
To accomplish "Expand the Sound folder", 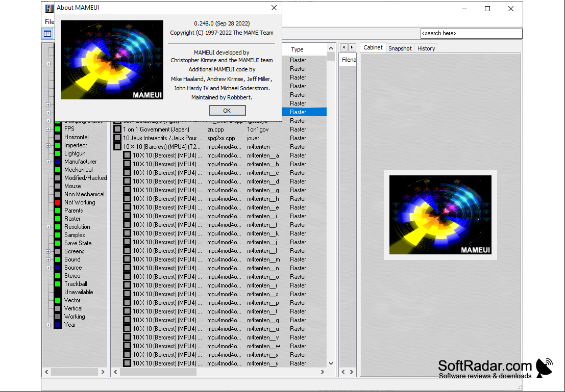I will tap(48, 259).
